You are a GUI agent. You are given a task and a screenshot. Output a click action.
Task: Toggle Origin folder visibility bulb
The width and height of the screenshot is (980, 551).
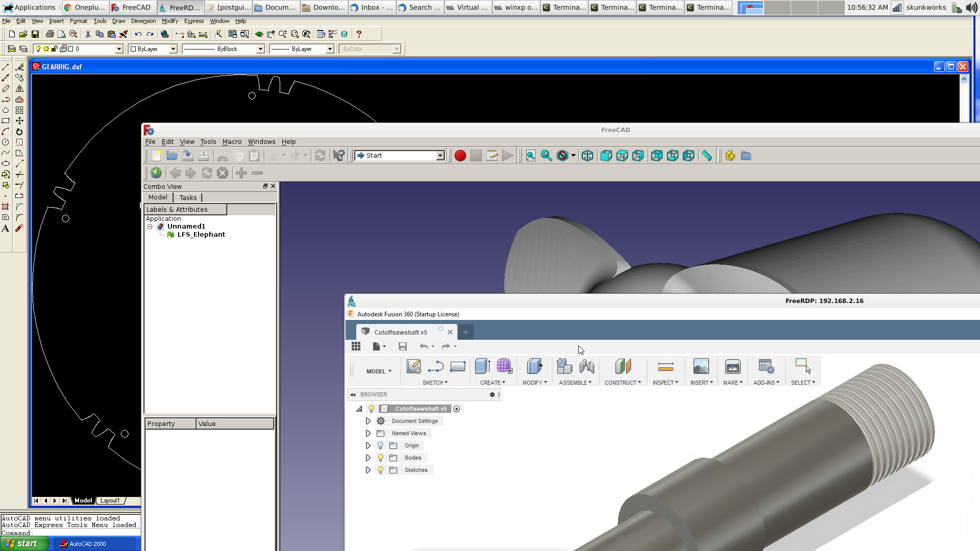[x=380, y=445]
